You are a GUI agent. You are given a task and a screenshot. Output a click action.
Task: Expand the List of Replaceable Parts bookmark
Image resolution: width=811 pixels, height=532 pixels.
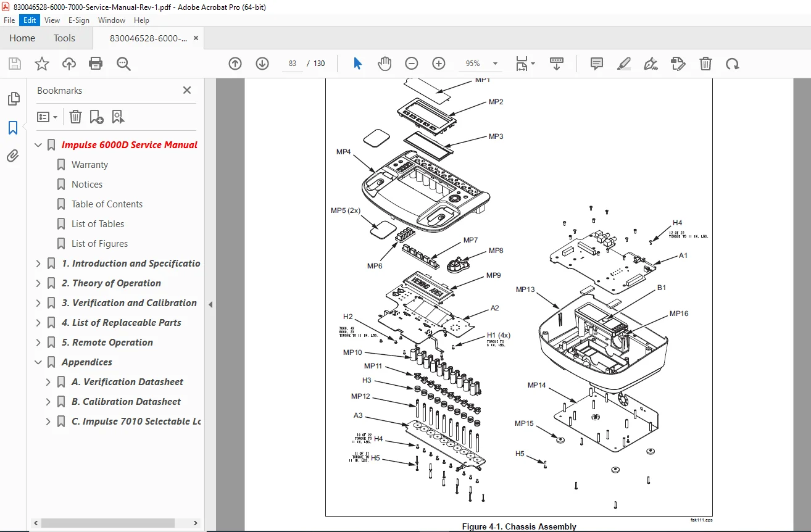click(x=38, y=323)
